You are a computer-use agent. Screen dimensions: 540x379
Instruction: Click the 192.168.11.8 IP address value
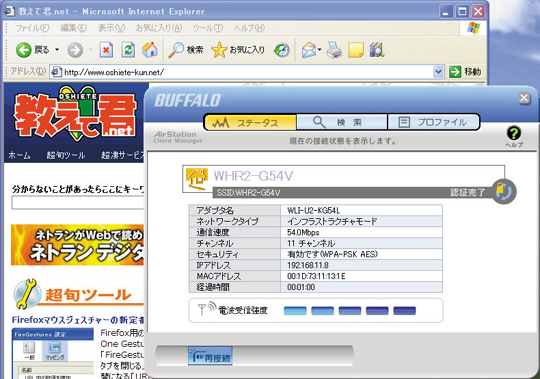coord(308,265)
